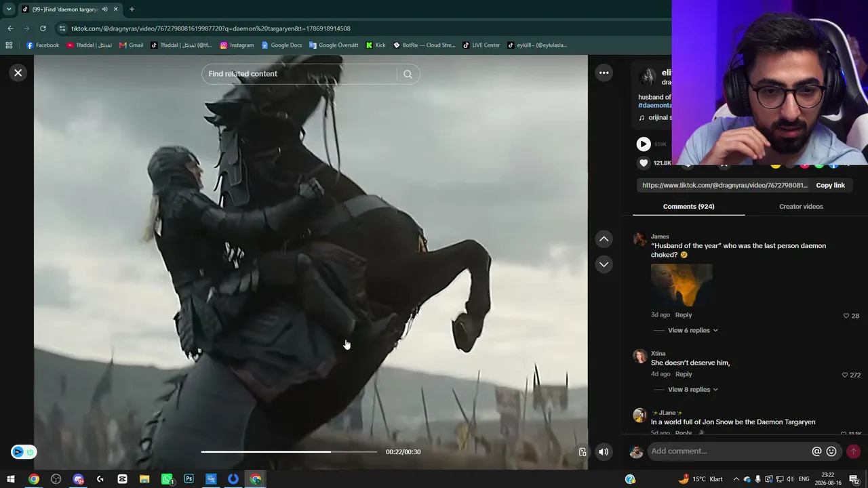Reply to Xtina's comment
Screen dimensions: 868x488
(684, 374)
